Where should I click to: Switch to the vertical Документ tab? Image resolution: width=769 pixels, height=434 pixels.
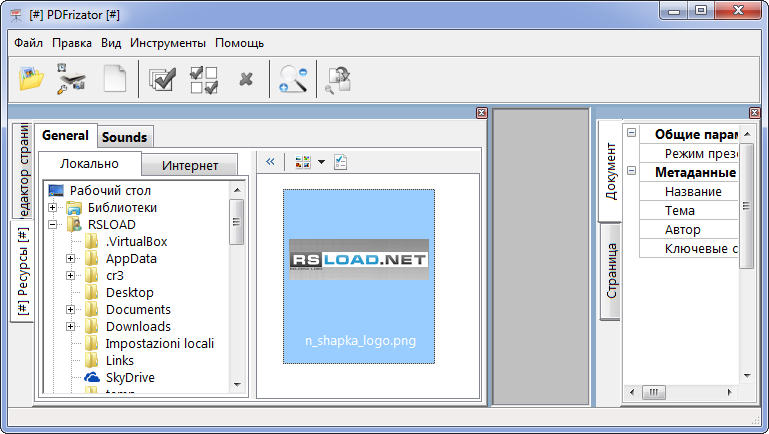611,171
